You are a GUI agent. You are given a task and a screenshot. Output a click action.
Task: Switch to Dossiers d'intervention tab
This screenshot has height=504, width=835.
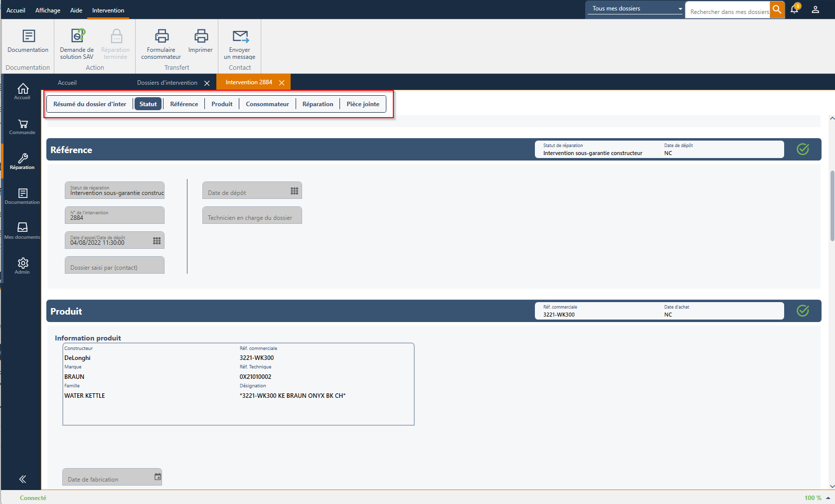(x=167, y=83)
